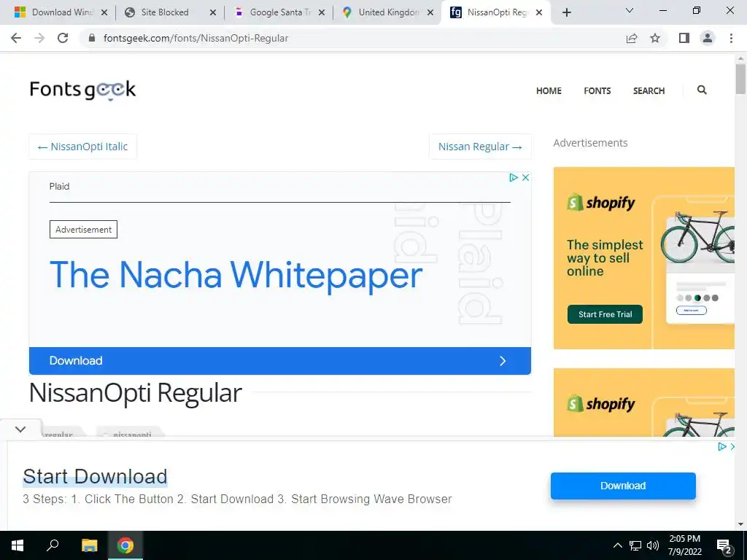This screenshot has width=747, height=560.
Task: Open Windows Start menu
Action: [18, 545]
